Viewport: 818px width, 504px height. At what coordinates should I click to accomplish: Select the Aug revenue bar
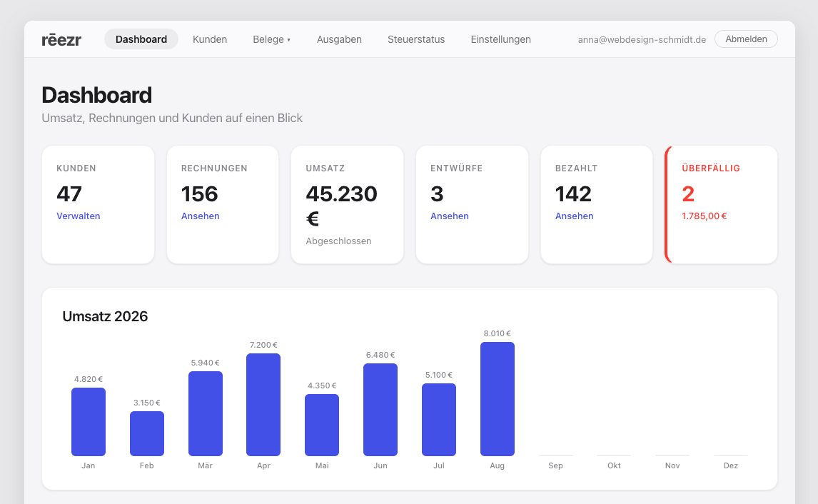(x=498, y=399)
